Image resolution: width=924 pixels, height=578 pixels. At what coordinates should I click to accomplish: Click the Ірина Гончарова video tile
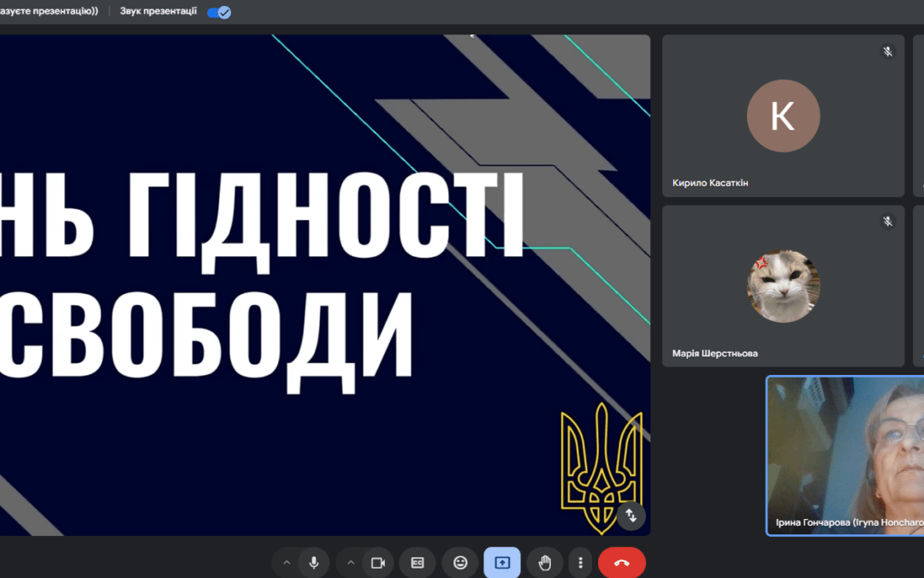click(845, 456)
